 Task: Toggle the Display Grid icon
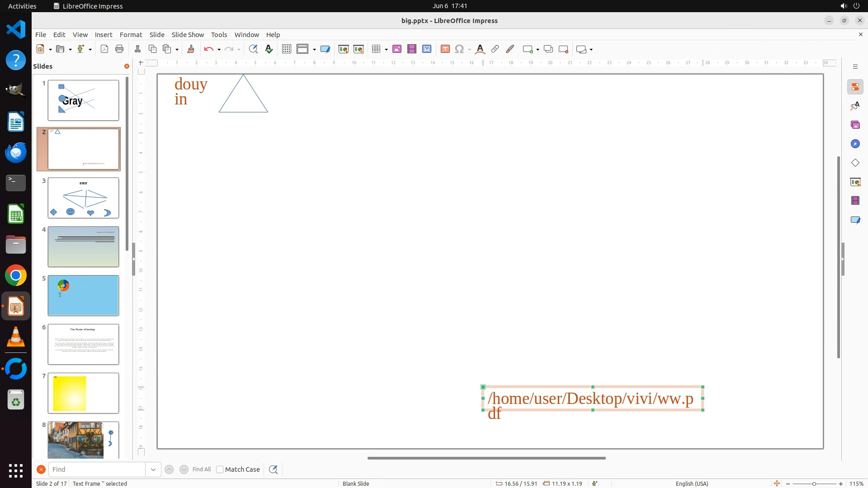(286, 49)
